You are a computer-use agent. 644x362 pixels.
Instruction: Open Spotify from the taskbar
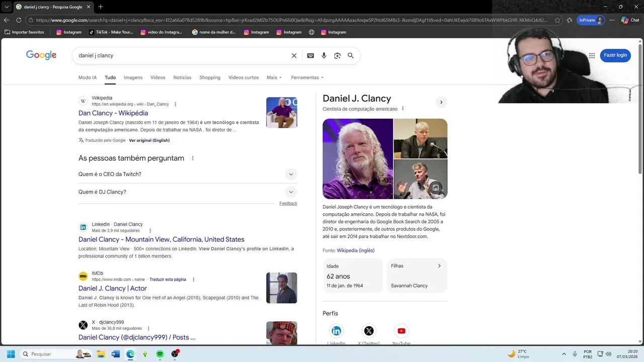tap(160, 354)
